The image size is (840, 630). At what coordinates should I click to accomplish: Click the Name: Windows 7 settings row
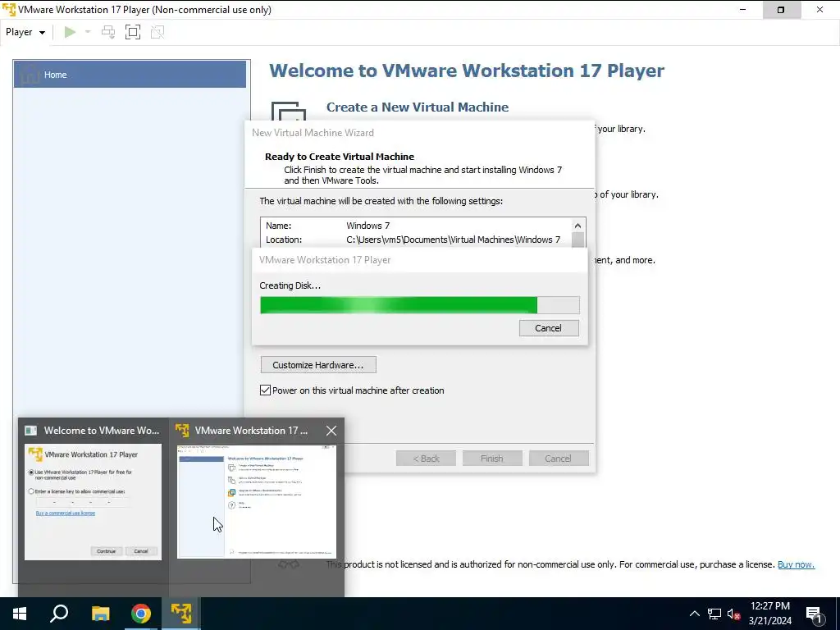416,226
